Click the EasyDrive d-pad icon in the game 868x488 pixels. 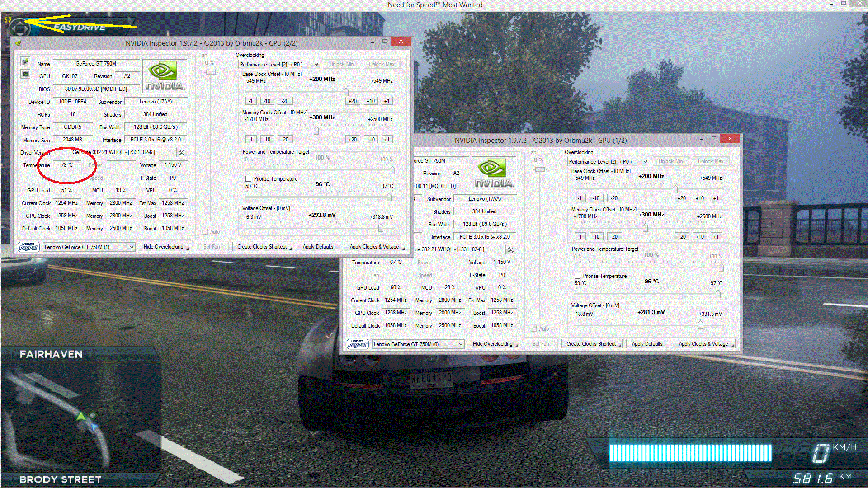tap(19, 28)
